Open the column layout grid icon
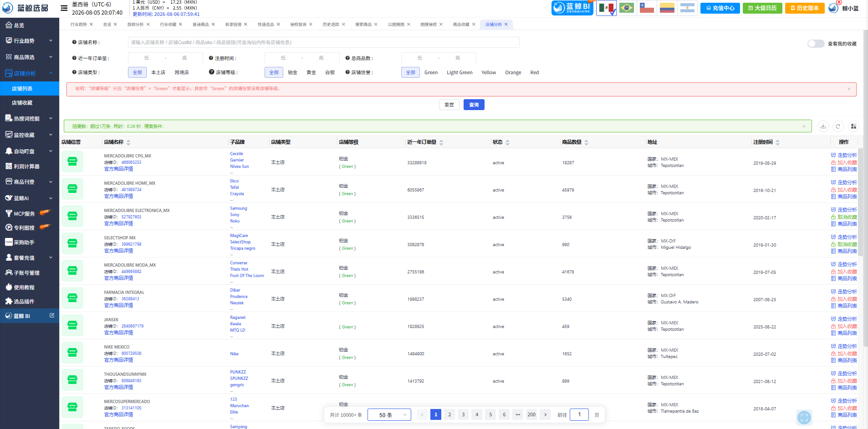868x429 pixels. click(853, 126)
